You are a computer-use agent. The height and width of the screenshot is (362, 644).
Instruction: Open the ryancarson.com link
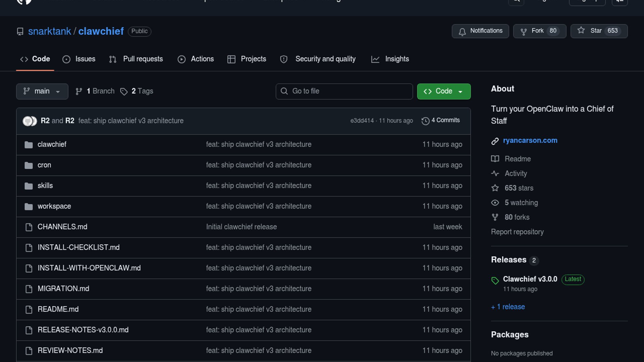click(530, 140)
